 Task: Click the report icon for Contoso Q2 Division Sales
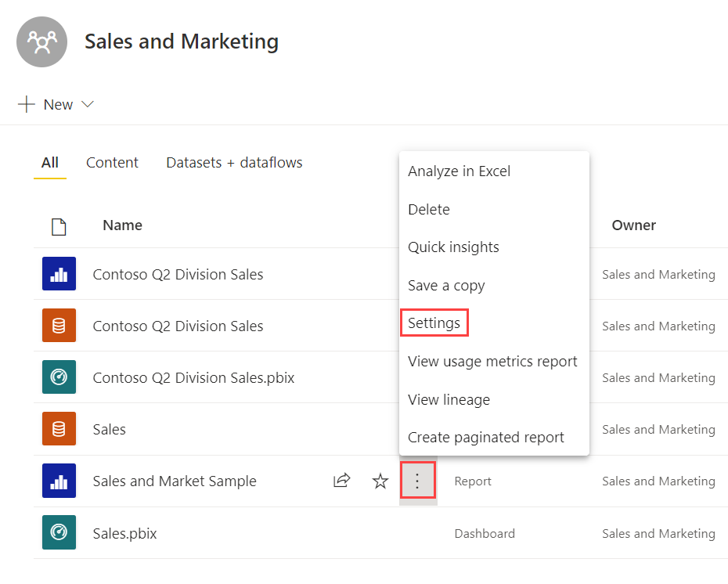coord(59,274)
